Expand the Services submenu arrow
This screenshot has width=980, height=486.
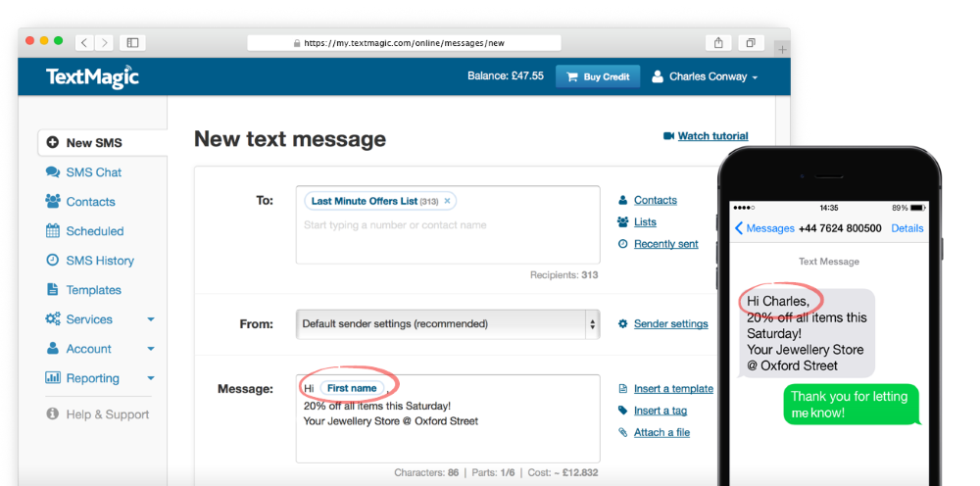click(151, 319)
